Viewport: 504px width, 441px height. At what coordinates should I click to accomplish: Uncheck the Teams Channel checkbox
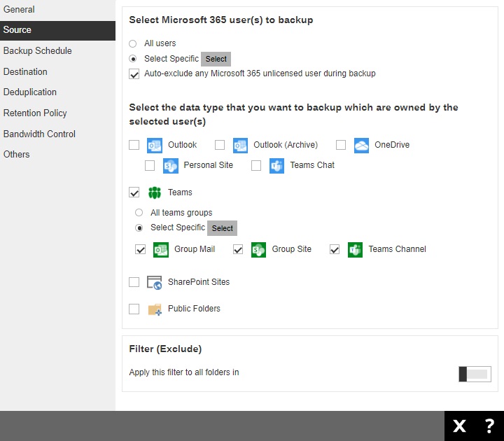[335, 249]
